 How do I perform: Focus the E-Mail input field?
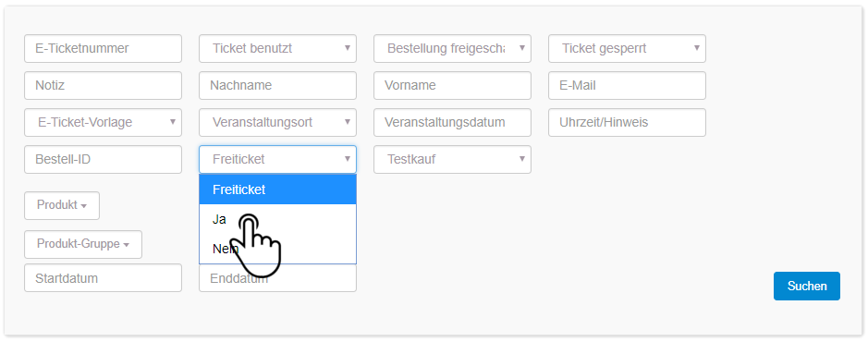[x=627, y=86]
